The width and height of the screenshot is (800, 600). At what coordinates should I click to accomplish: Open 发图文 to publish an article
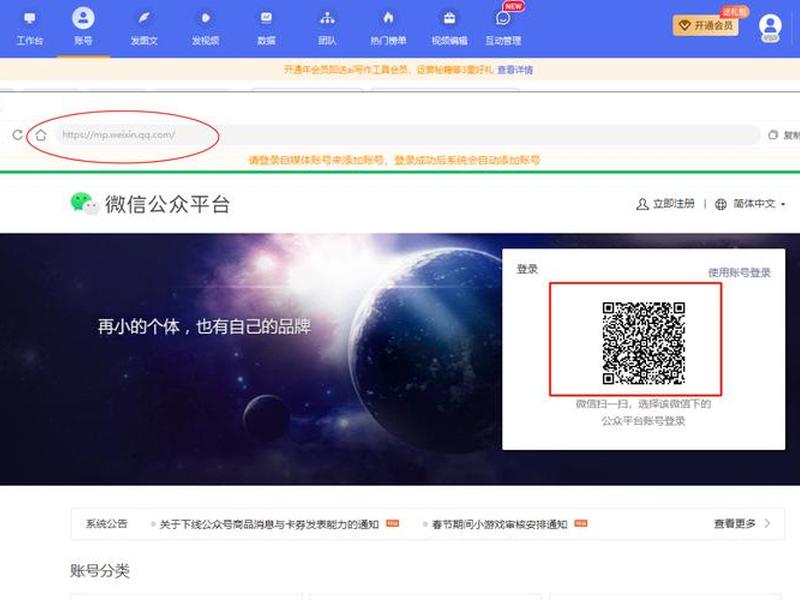(144, 29)
